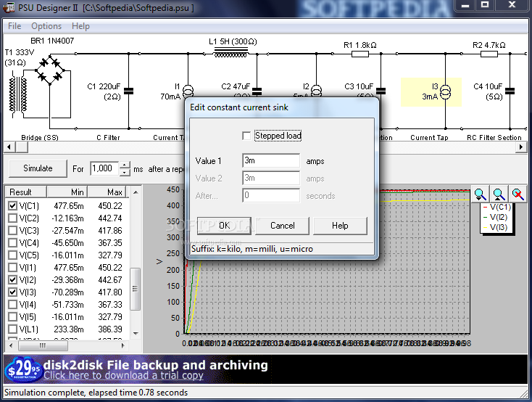Select the bridge rectifier BR1 symbol

(50, 70)
